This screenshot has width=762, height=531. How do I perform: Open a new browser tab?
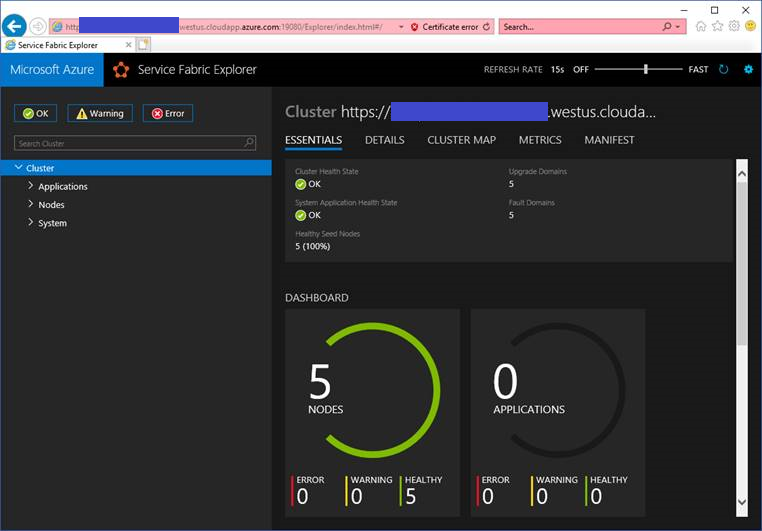(143, 45)
